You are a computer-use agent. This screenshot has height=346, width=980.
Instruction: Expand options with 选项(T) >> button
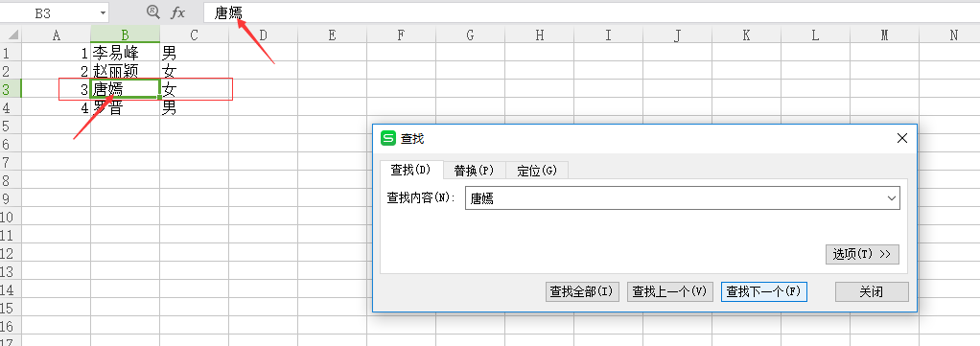(862, 254)
